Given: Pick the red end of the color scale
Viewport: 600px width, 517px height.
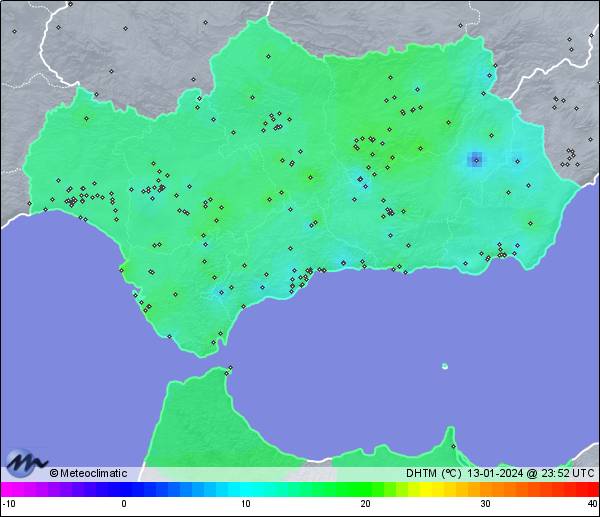Looking at the screenshot, I should pyautogui.click(x=592, y=489).
